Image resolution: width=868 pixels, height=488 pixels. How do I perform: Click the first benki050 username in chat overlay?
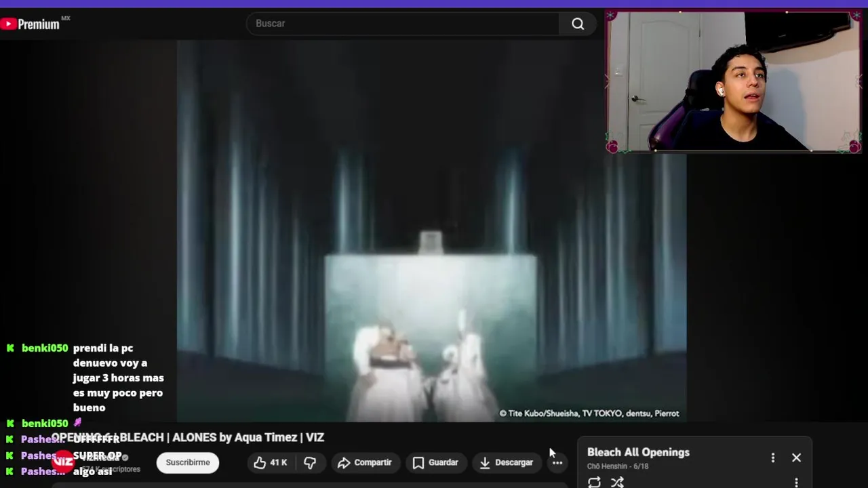click(x=45, y=348)
